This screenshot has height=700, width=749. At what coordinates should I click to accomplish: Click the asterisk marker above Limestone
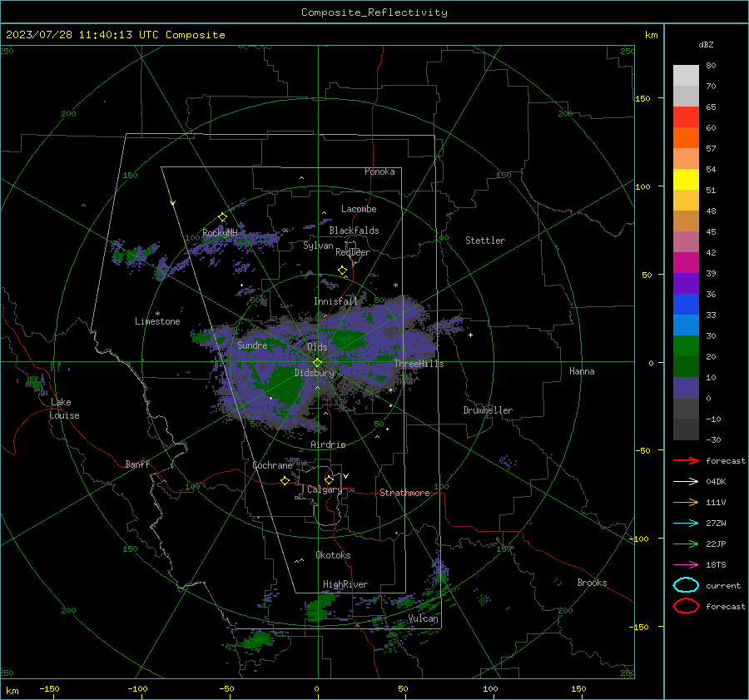157,314
